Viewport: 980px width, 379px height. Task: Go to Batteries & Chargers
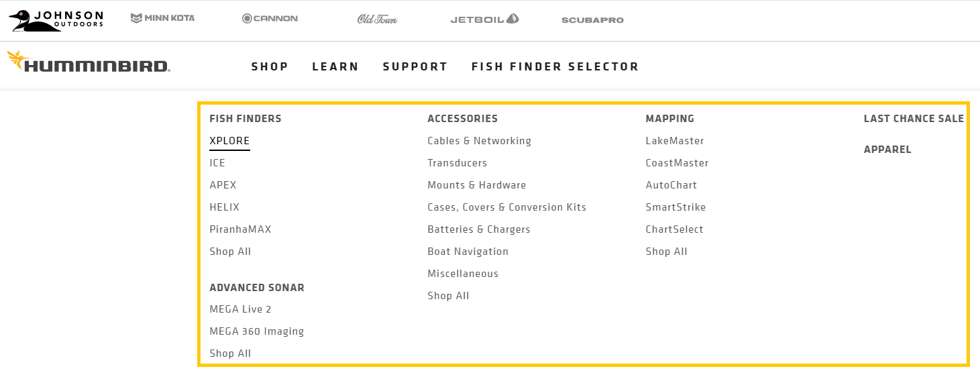point(478,229)
